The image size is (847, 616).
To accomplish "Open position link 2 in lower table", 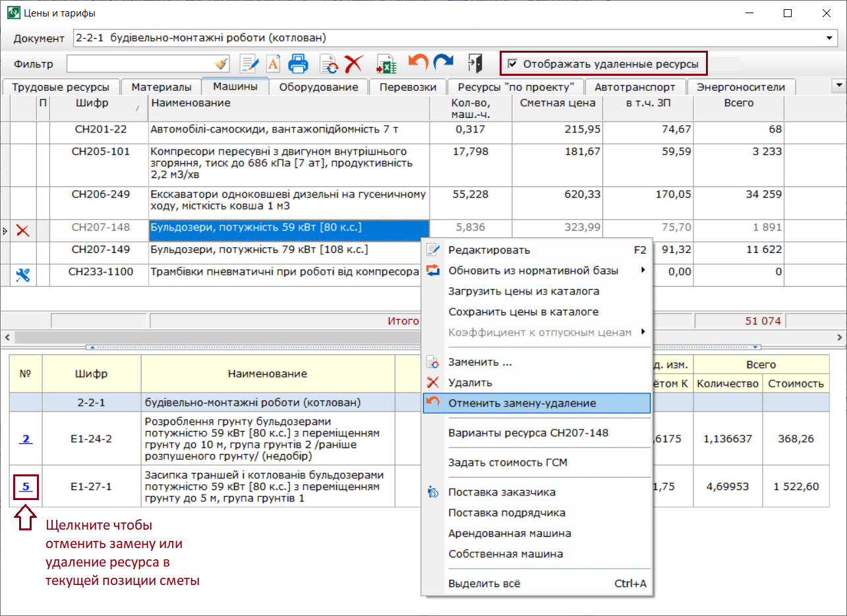I will coord(26,439).
